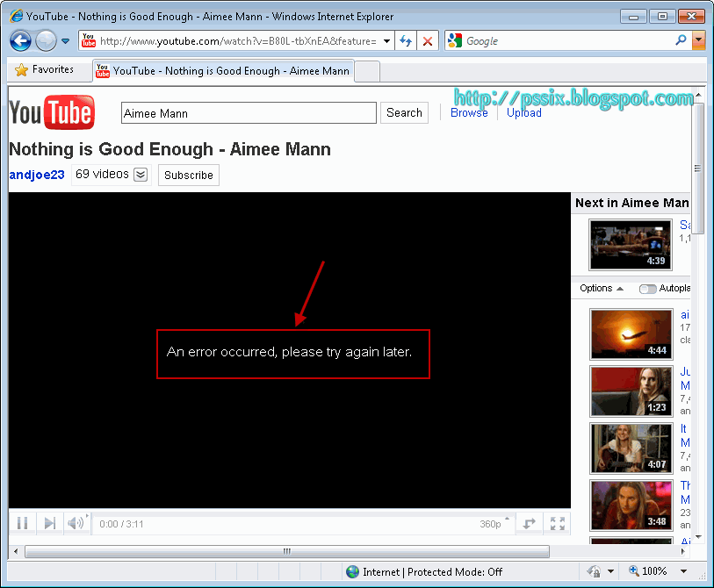Go back with the browser Back arrow
714x588 pixels.
point(20,41)
